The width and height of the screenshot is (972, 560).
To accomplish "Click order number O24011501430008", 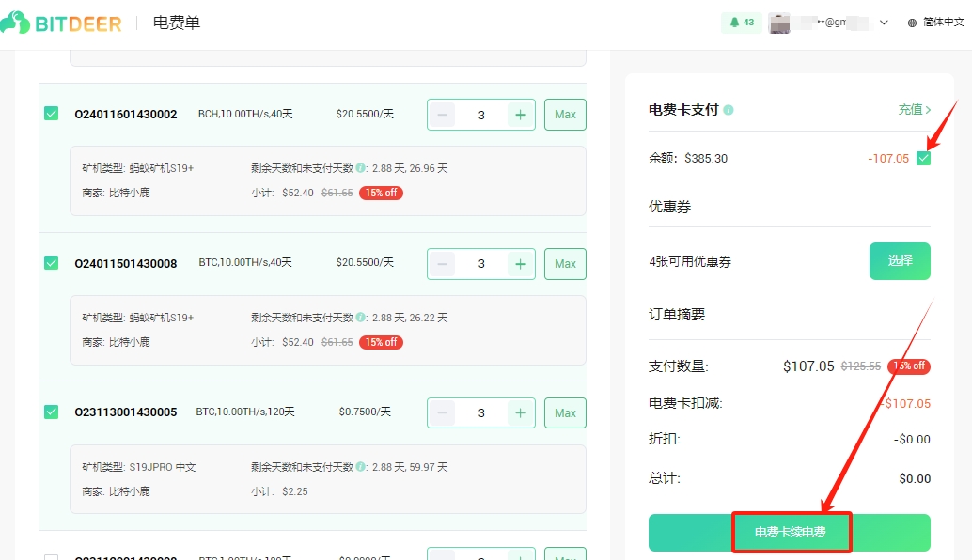I will coord(126,264).
